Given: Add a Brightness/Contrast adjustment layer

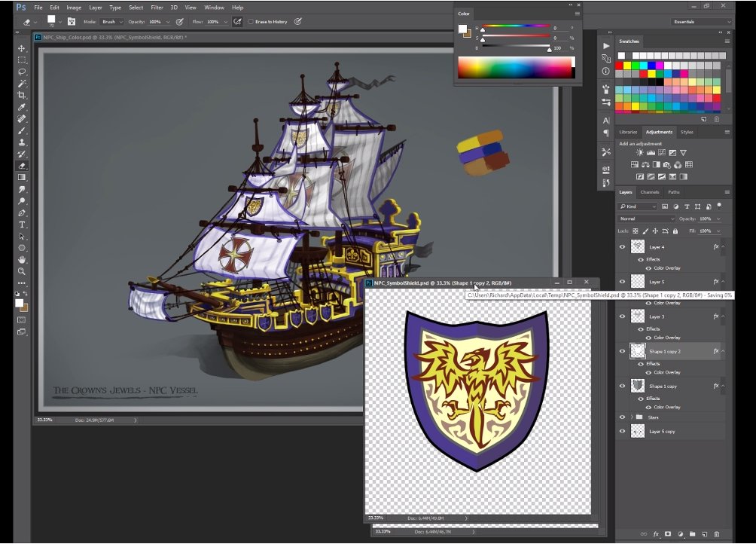Looking at the screenshot, I should coord(639,152).
